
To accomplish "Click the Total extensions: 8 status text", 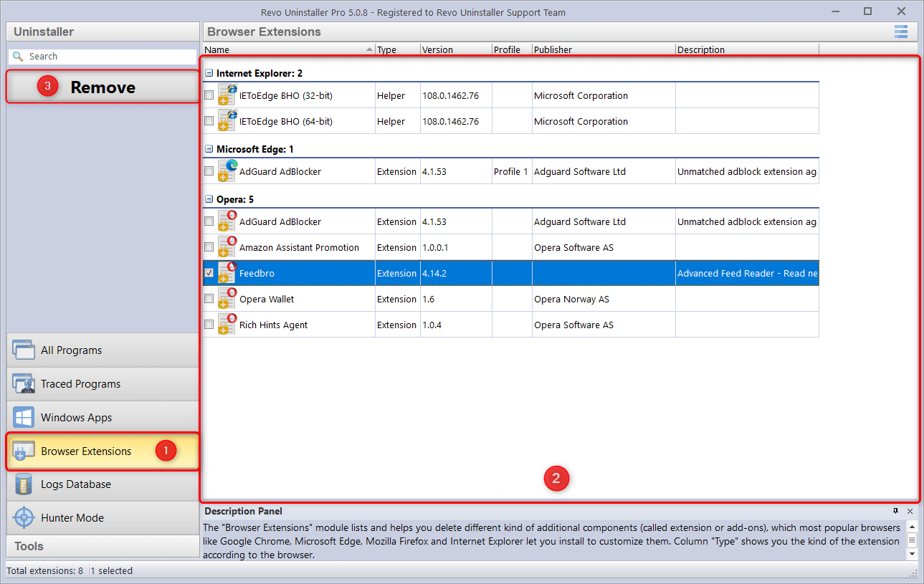I will click(x=44, y=570).
